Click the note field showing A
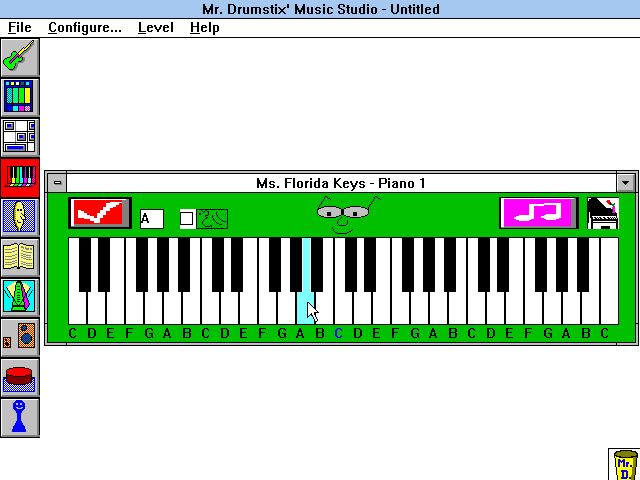 click(152, 219)
